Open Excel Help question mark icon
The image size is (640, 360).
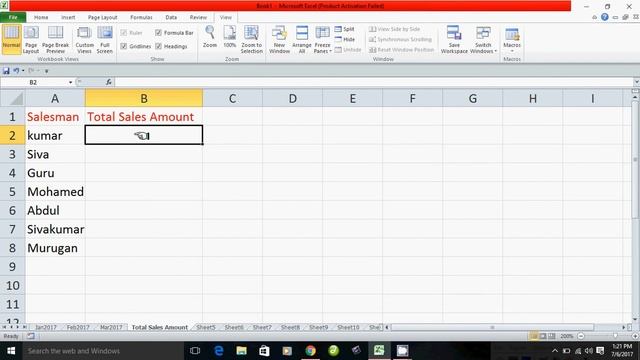coord(604,17)
